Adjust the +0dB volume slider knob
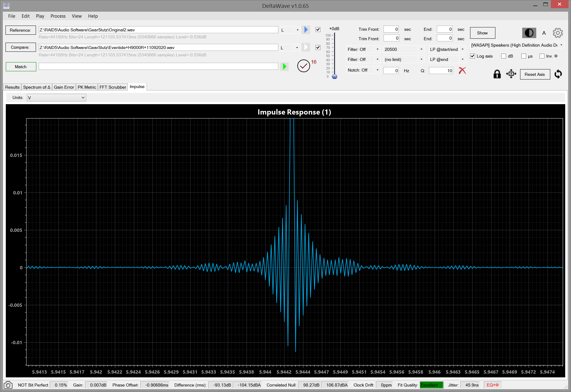The image size is (571, 392). [x=334, y=76]
